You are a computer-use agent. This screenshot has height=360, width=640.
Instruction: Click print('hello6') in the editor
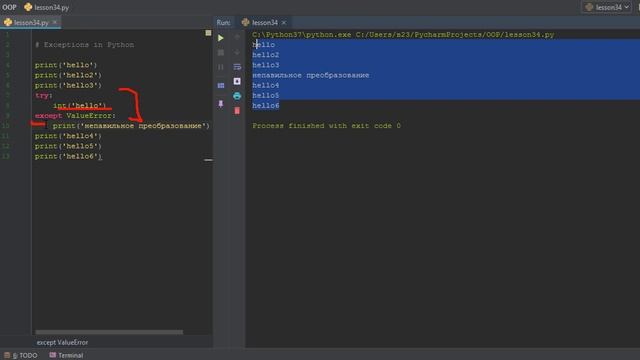[68, 156]
